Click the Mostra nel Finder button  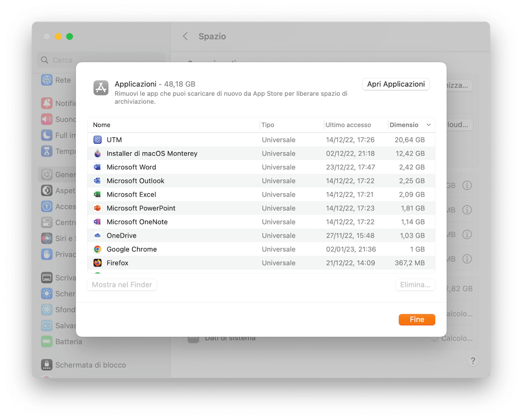pyautogui.click(x=122, y=285)
